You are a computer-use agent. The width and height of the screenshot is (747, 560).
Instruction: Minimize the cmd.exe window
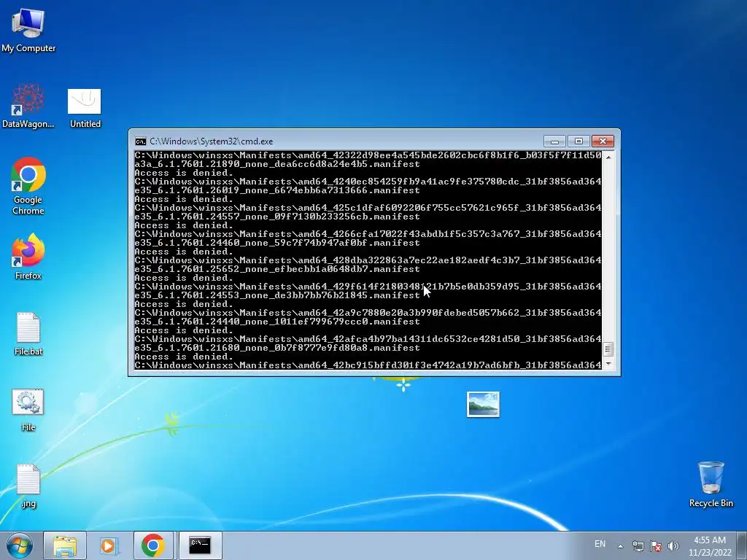554,141
